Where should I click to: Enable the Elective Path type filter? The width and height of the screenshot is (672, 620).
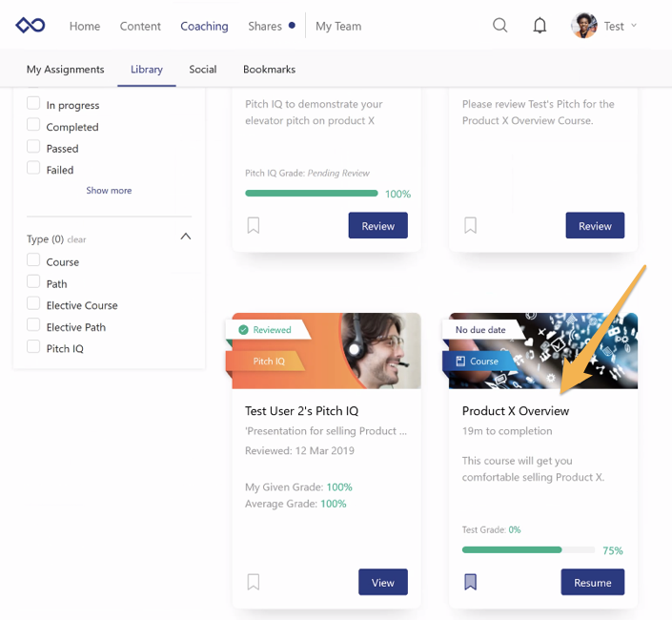[33, 324]
